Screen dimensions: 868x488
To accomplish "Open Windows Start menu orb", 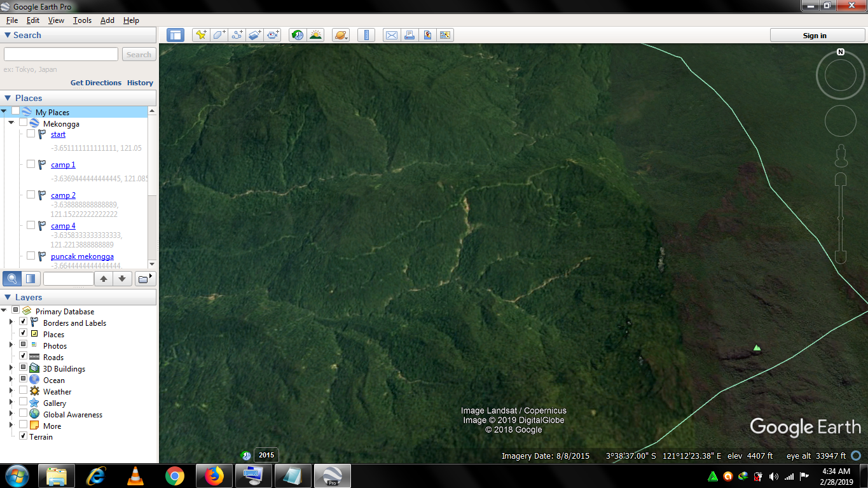I will 17,476.
